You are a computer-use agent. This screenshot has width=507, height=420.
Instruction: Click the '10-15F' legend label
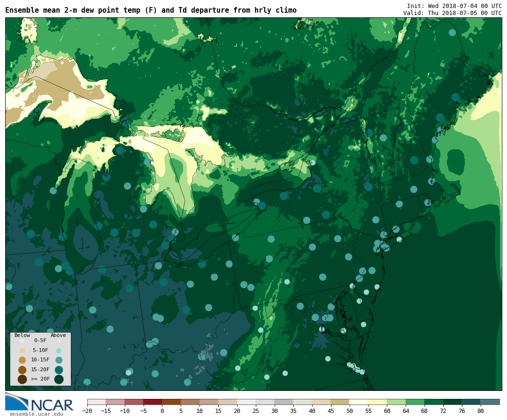[x=40, y=359]
